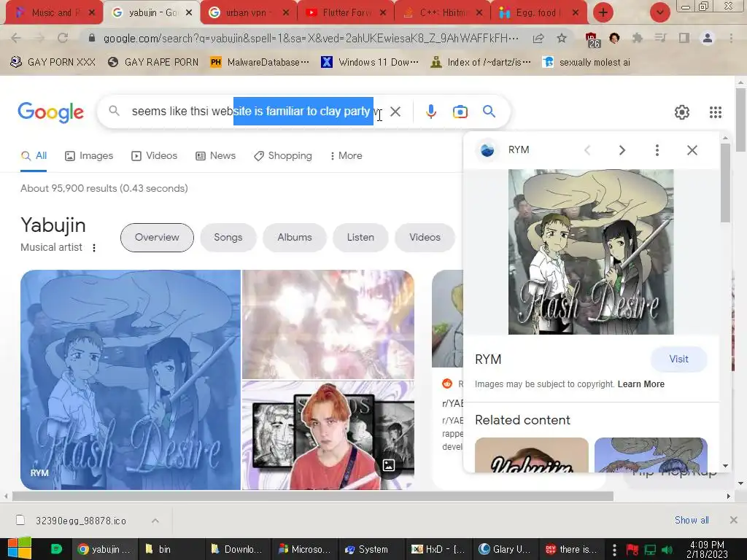Bookmark this page with the star
The image size is (747, 560).
pyautogui.click(x=562, y=38)
